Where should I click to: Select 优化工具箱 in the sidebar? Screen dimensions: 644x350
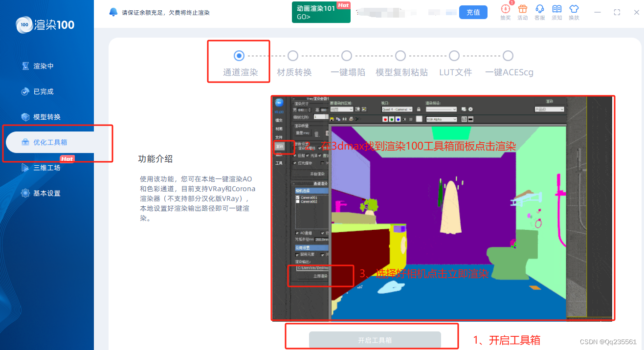tap(50, 142)
